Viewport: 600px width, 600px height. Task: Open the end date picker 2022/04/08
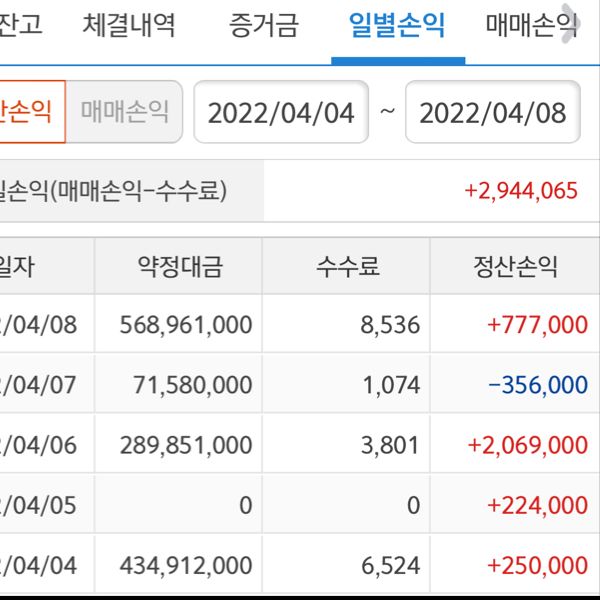click(492, 112)
